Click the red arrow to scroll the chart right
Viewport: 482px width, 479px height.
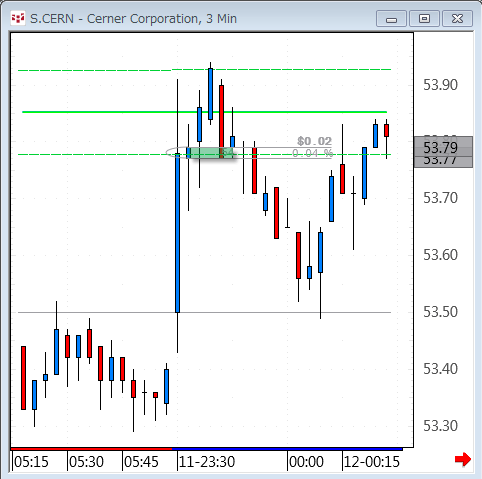pos(463,459)
